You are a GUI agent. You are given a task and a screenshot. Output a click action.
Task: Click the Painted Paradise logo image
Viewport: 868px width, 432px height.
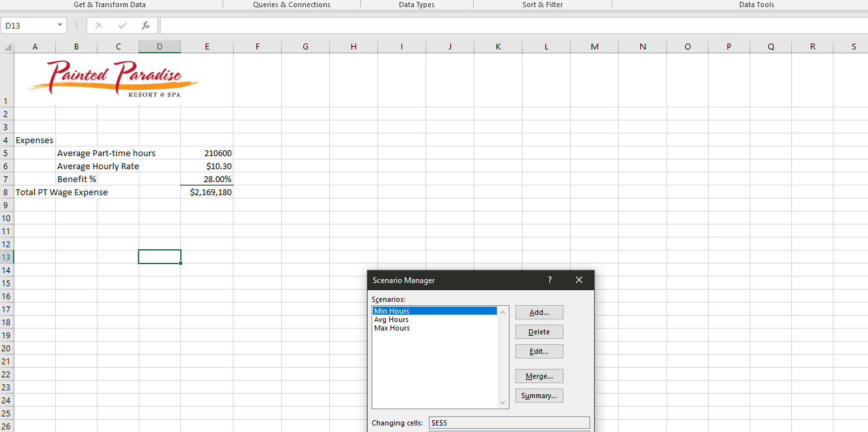click(113, 79)
